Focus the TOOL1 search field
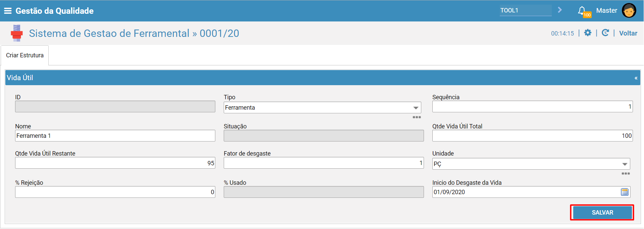This screenshot has height=229, width=644. coord(525,10)
